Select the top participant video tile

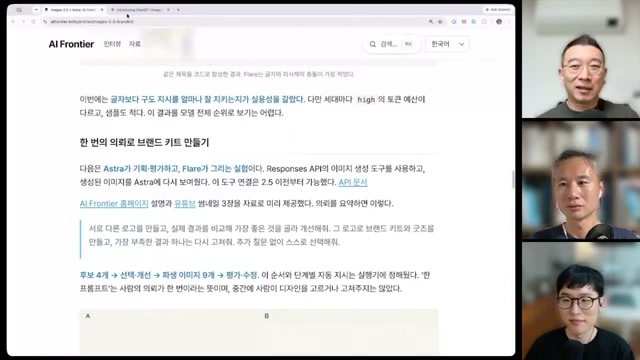pos(581,59)
